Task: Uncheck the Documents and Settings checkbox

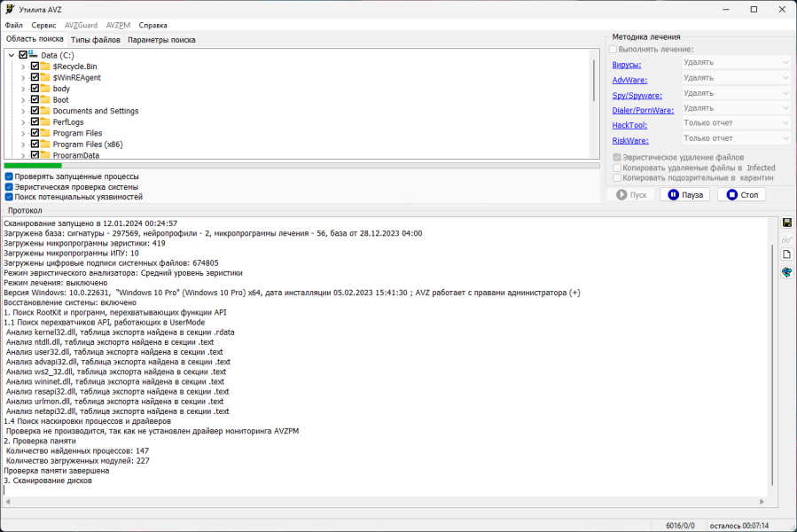Action: point(35,111)
